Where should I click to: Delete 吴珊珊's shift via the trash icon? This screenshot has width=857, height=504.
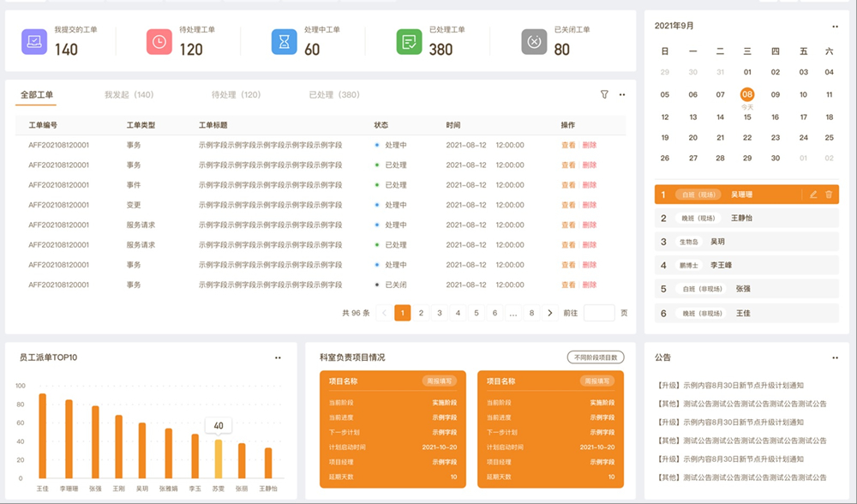click(829, 195)
